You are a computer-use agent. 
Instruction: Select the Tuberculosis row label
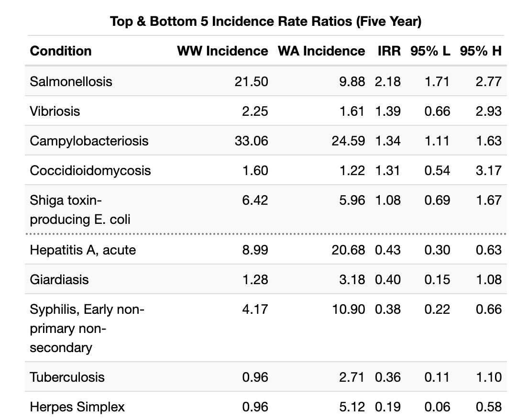coord(67,377)
